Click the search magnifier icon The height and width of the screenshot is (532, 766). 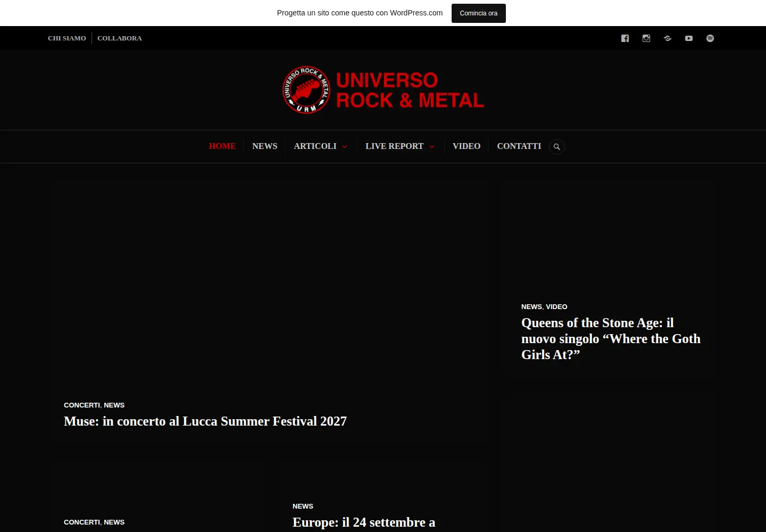point(557,147)
